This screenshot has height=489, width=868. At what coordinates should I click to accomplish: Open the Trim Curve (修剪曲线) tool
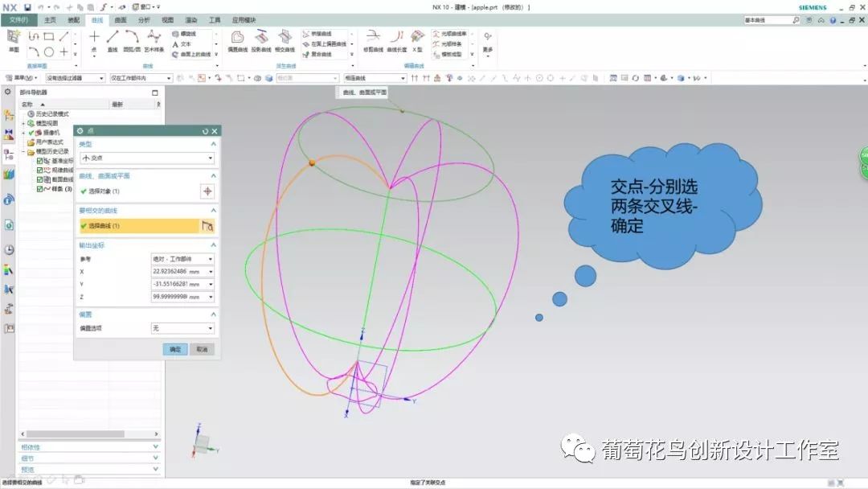pyautogui.click(x=373, y=42)
